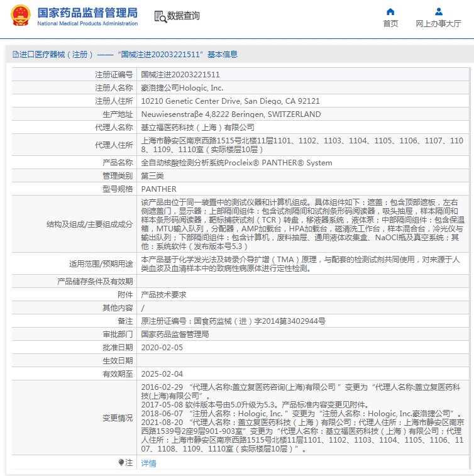Image resolution: width=474 pixels, height=476 pixels.
Task: Select expiry date 2025-02-04
Action: tap(162, 374)
